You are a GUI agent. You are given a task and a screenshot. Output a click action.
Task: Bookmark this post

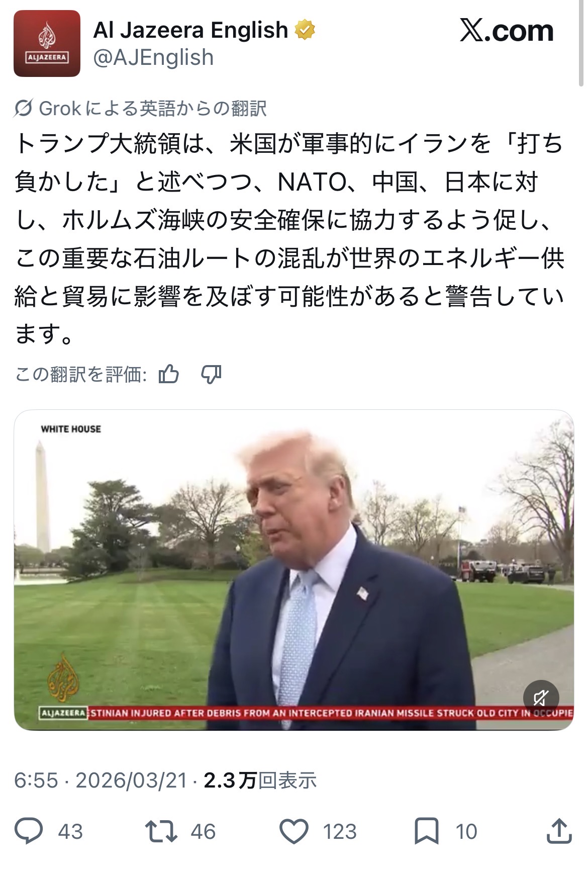pyautogui.click(x=426, y=831)
